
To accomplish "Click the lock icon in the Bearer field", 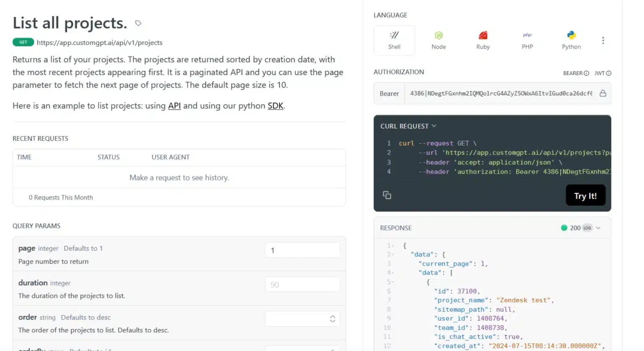I will [x=603, y=93].
